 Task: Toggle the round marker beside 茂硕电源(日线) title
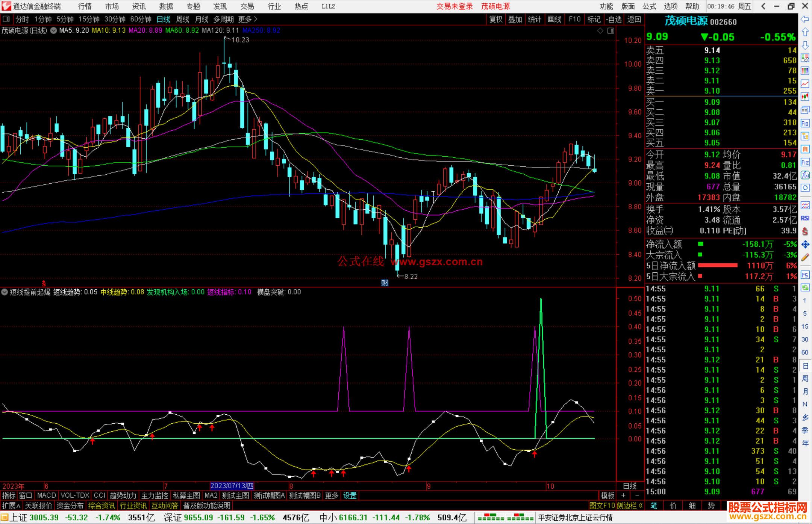(54, 30)
